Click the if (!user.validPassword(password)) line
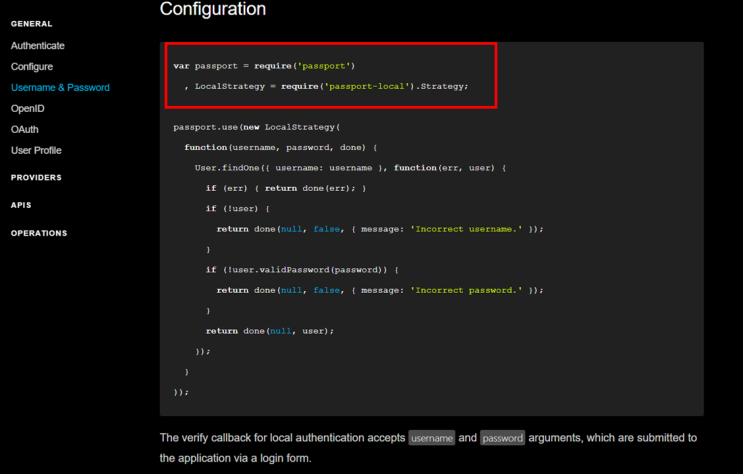This screenshot has width=743, height=474. pyautogui.click(x=302, y=270)
